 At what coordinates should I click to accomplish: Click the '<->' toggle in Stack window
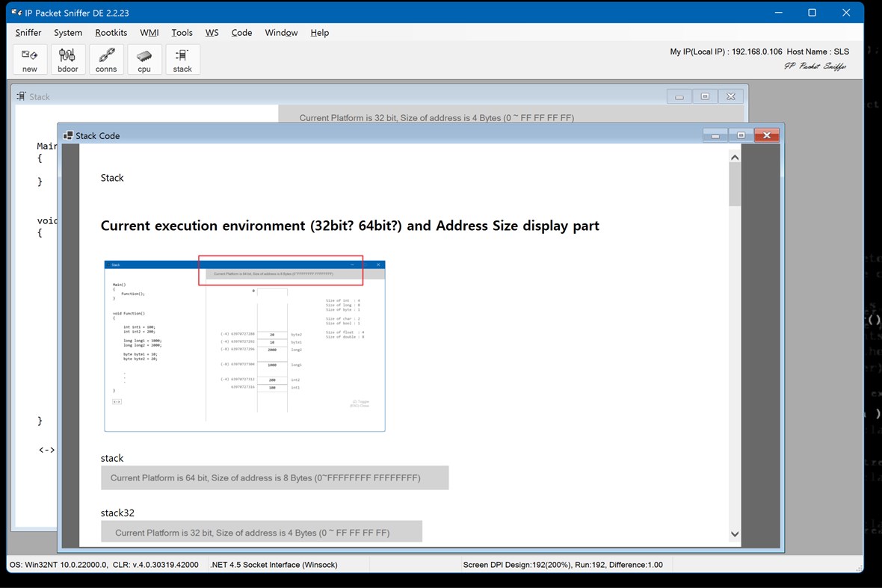46,450
